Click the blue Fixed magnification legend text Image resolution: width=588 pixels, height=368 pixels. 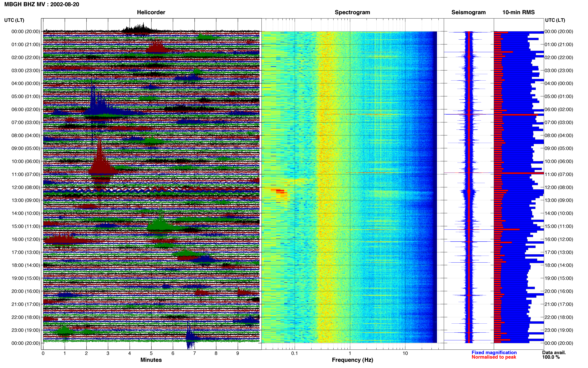[x=494, y=353]
